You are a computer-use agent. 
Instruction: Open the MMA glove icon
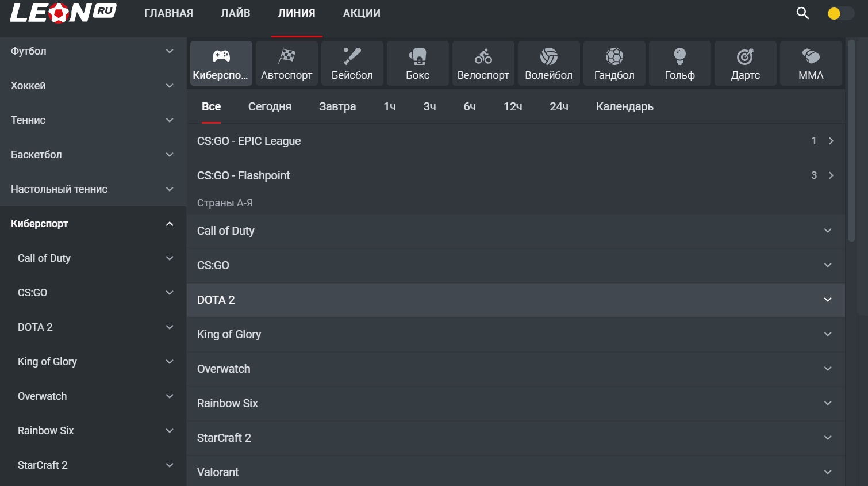click(811, 56)
